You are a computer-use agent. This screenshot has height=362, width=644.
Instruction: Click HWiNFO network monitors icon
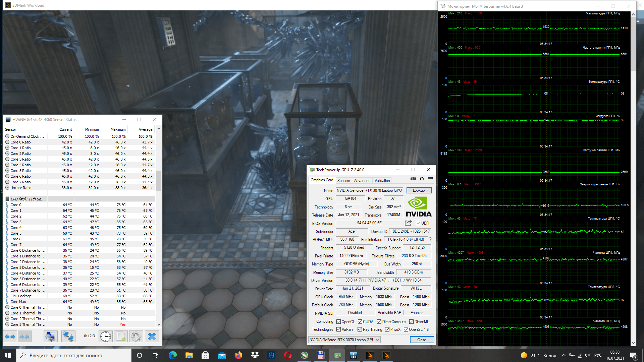coord(68,336)
